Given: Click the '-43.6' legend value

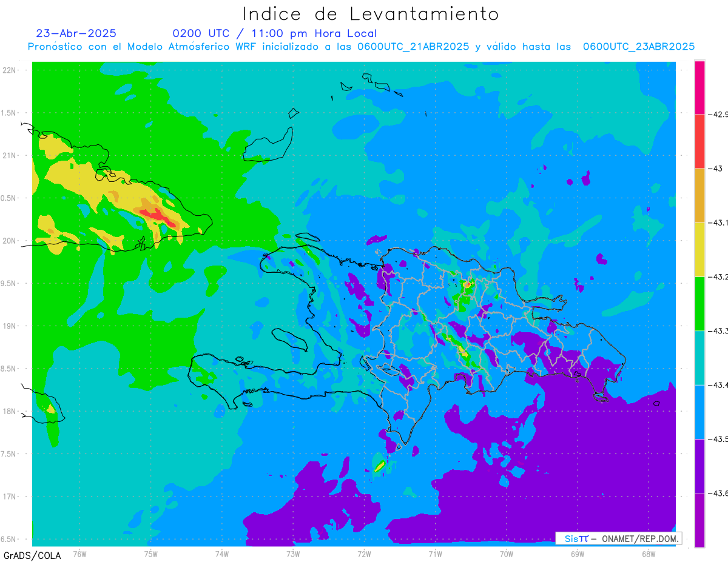Looking at the screenshot, I should [x=718, y=493].
